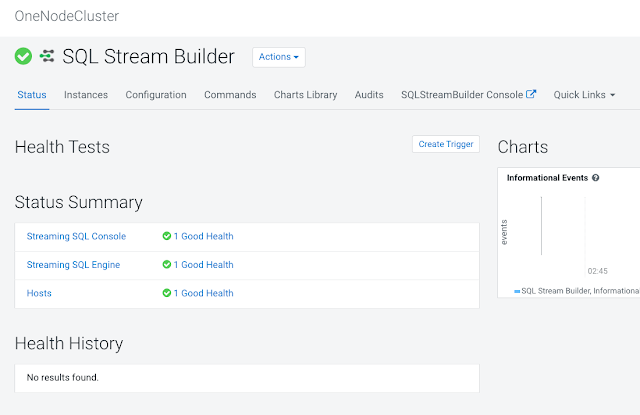
Task: Follow the Streaming SQL Engine link
Action: [73, 265]
